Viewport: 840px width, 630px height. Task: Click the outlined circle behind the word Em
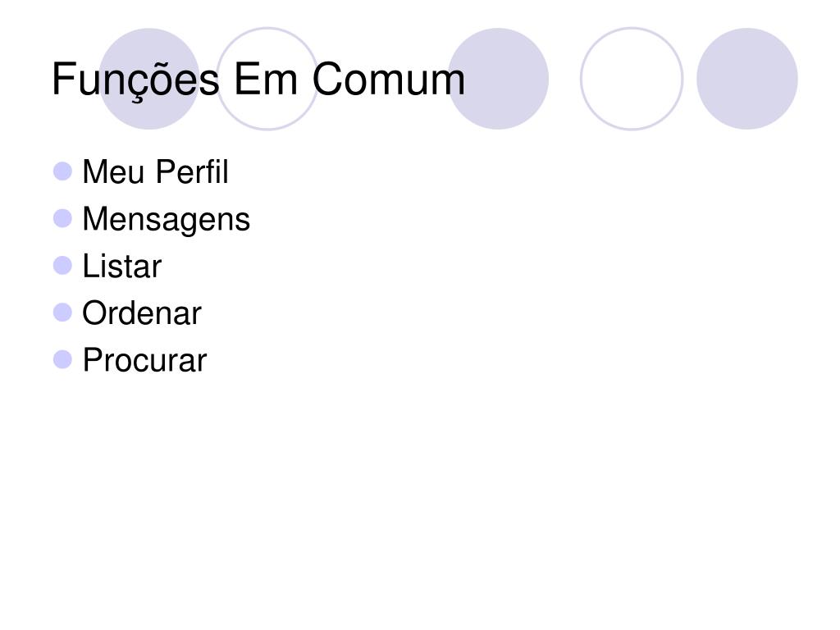point(267,79)
